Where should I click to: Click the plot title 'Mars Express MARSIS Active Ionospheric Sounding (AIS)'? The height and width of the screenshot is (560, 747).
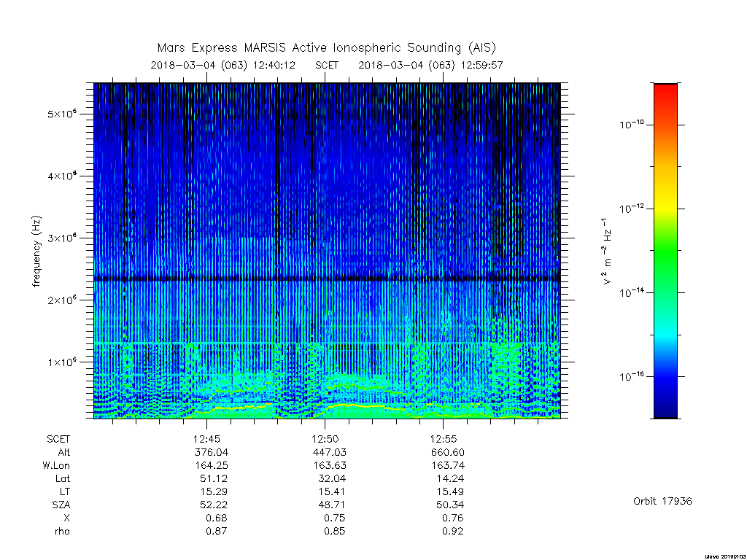coord(326,48)
